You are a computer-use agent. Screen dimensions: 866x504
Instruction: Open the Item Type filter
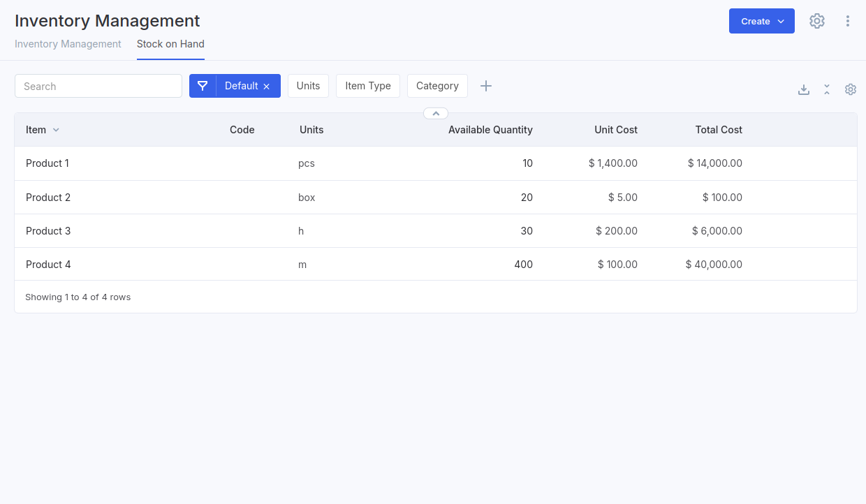coord(368,86)
